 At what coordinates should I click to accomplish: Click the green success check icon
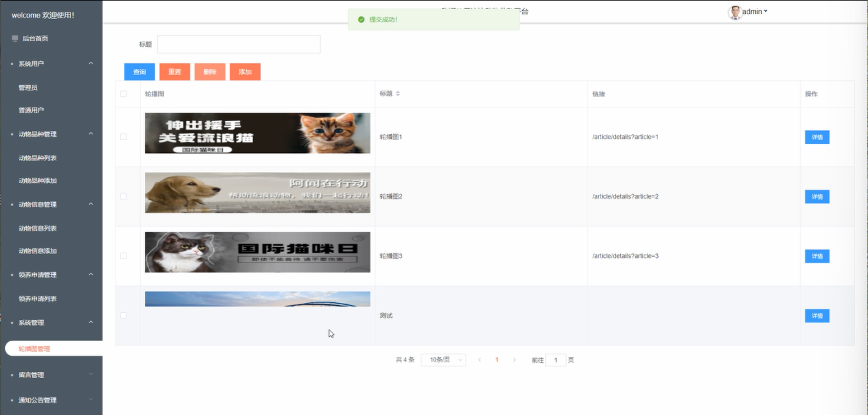[361, 20]
